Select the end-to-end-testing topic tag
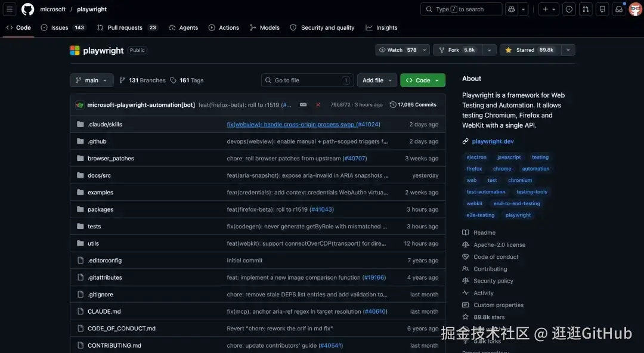This screenshot has height=353, width=644. [516, 203]
